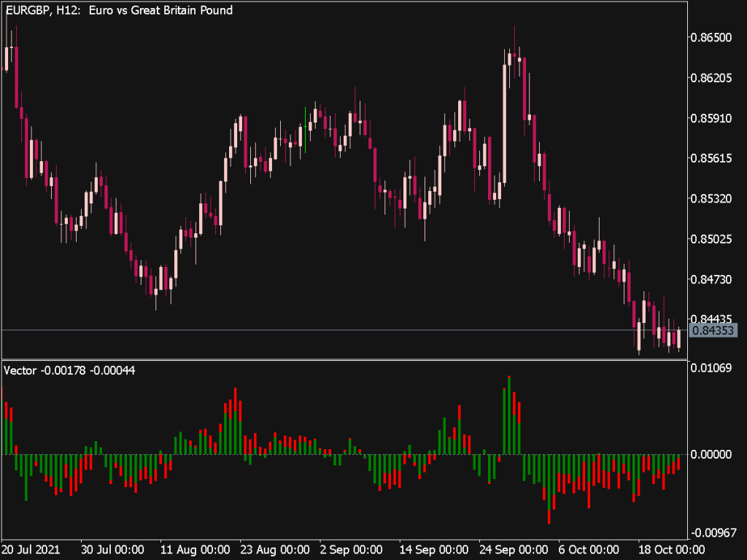Click the 20 Jul 2021 date label
Image resolution: width=747 pixels, height=560 pixels.
pyautogui.click(x=32, y=551)
